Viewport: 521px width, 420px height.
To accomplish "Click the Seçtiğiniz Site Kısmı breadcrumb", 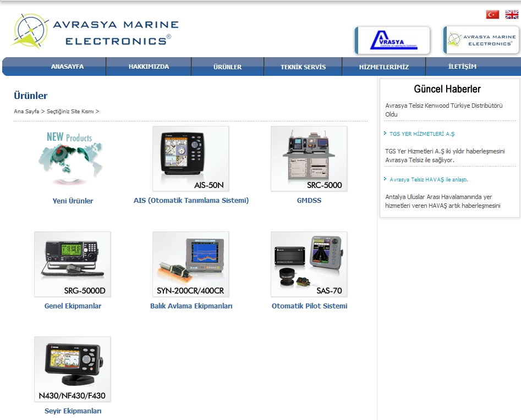I will tap(70, 112).
